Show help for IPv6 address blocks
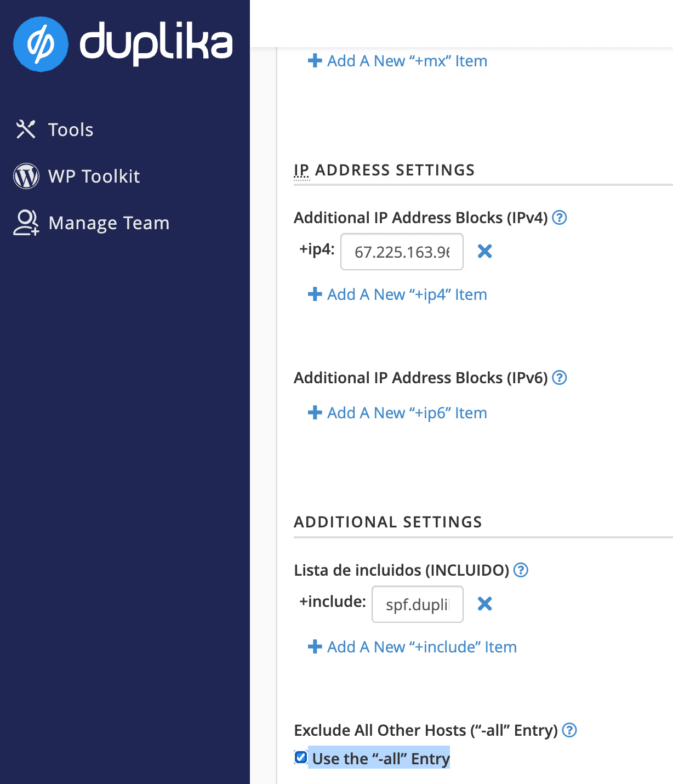This screenshot has height=784, width=673. tap(560, 378)
